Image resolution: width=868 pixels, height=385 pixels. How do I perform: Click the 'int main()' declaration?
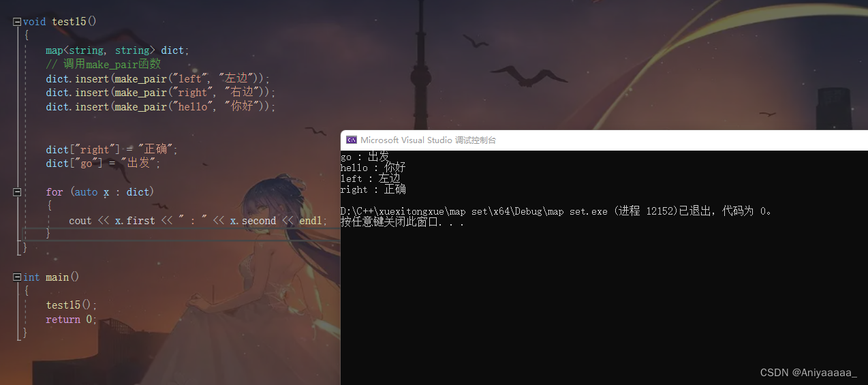point(51,277)
